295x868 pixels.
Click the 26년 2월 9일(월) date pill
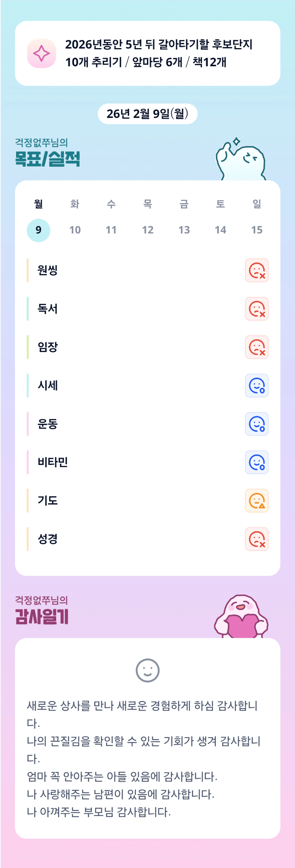(147, 114)
